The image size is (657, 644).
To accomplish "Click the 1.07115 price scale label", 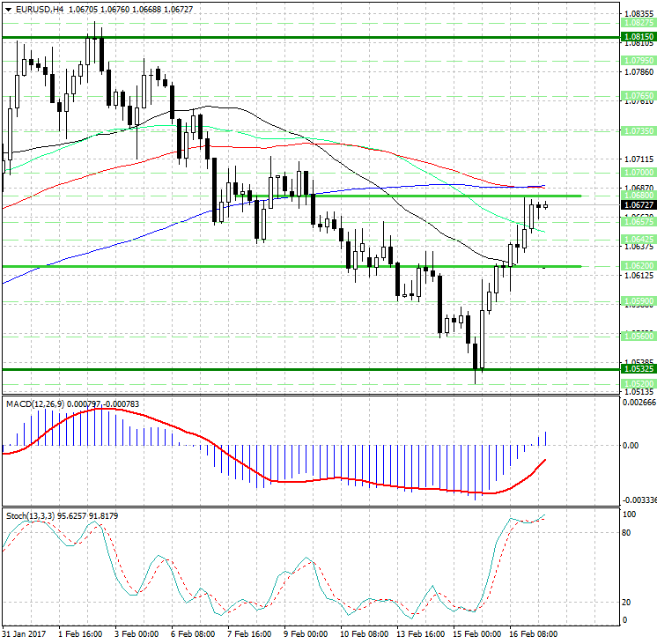I will pos(639,159).
